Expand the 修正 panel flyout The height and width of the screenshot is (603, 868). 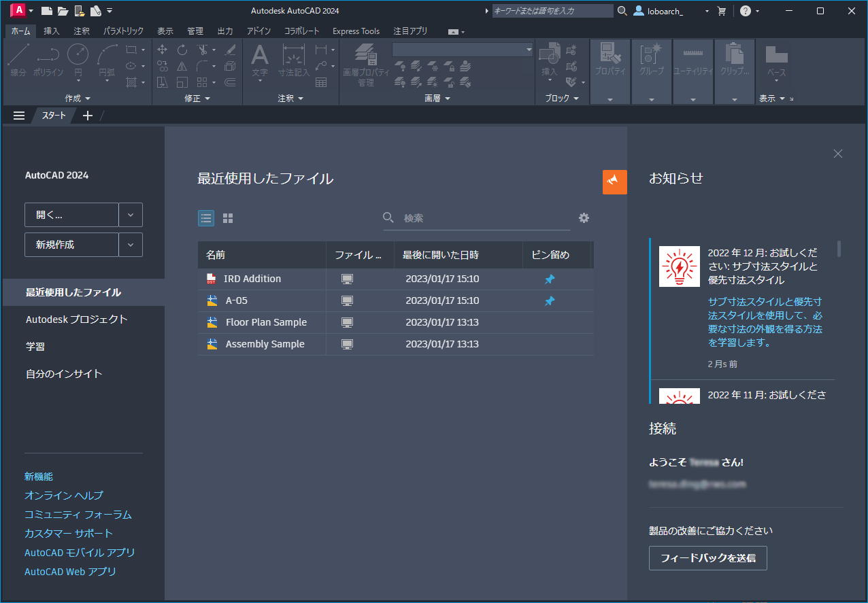point(197,99)
